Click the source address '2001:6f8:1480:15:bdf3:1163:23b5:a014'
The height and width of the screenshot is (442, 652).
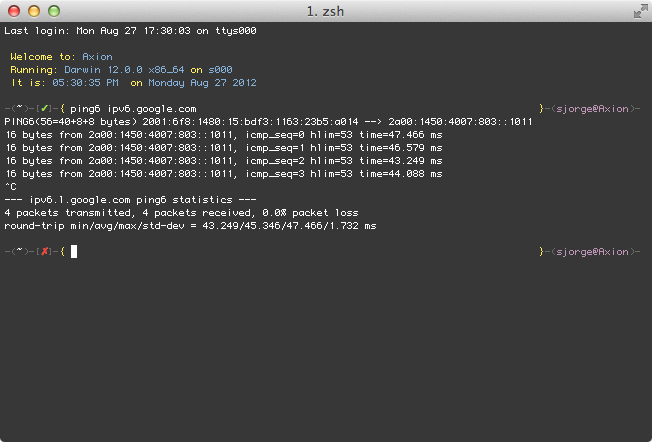[x=250, y=122]
